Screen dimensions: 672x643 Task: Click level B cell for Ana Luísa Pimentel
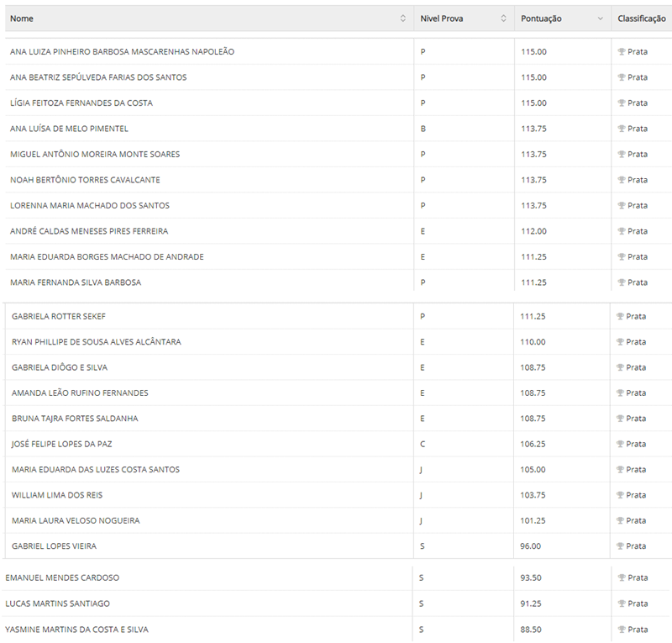(x=423, y=129)
